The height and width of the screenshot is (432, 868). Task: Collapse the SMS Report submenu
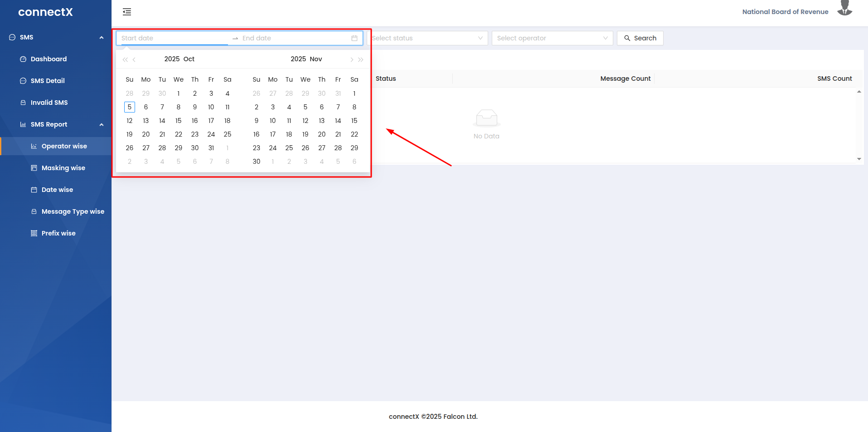(102, 124)
